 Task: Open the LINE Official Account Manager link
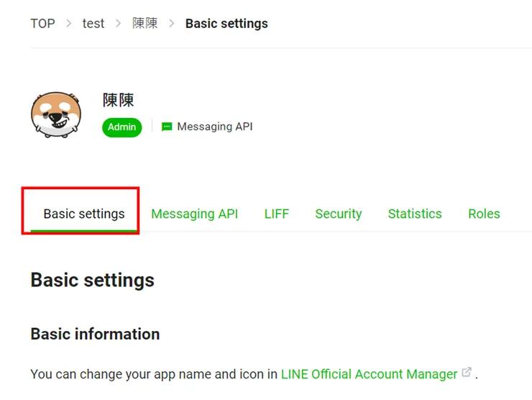(x=369, y=374)
